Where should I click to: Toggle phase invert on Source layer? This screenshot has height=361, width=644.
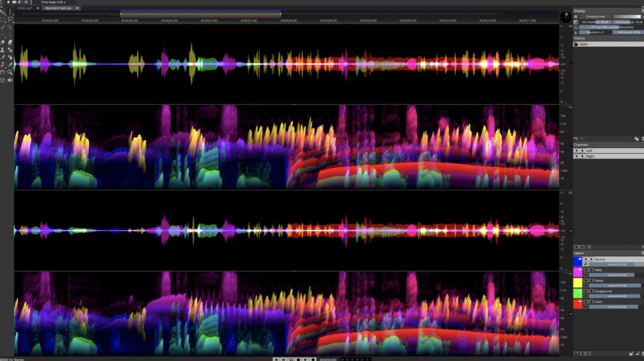pos(585,264)
